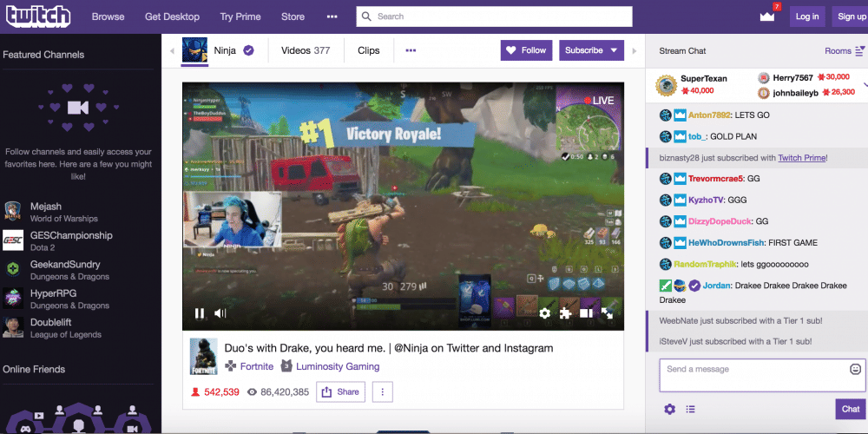
Task: Open chat settings gear icon
Action: click(x=669, y=410)
